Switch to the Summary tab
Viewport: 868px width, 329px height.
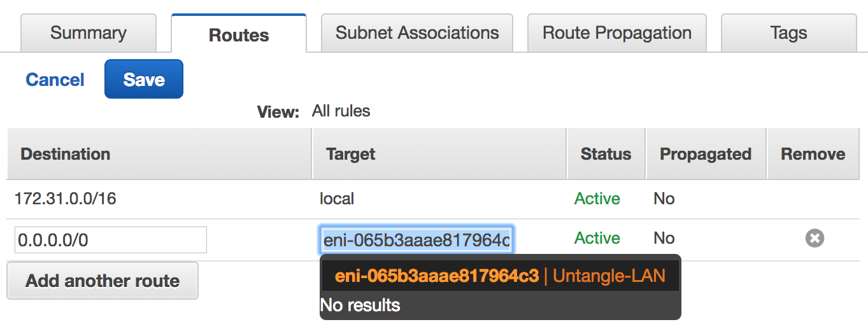tap(89, 33)
